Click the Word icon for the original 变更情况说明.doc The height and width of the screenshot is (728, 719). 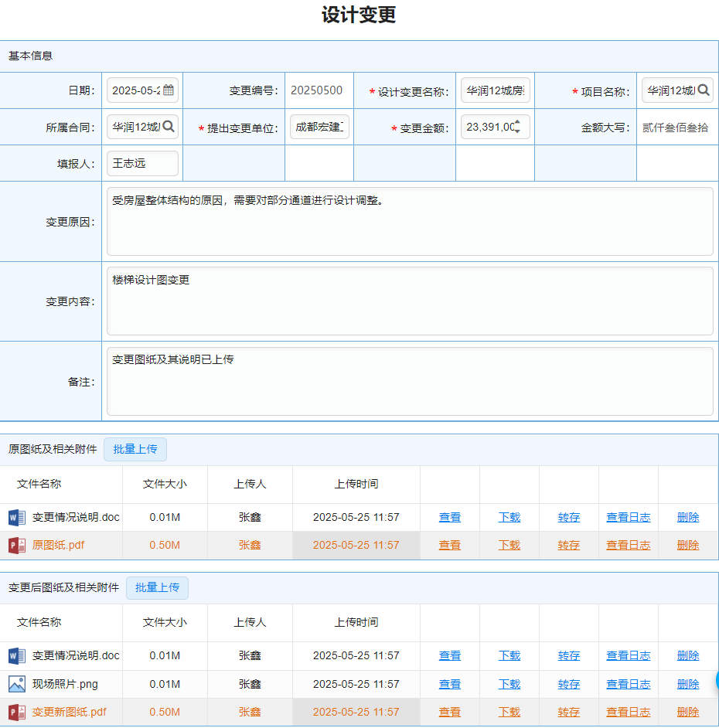(x=17, y=517)
